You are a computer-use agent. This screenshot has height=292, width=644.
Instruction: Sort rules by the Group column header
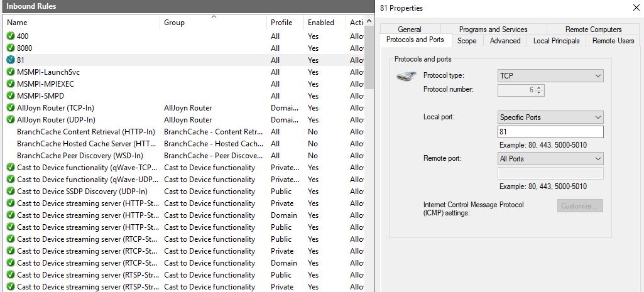point(213,23)
